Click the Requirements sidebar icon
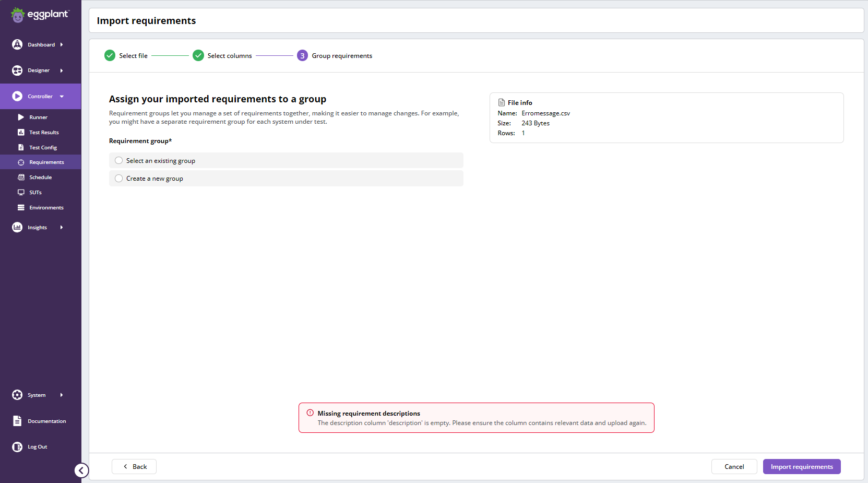The image size is (868, 483). click(21, 162)
